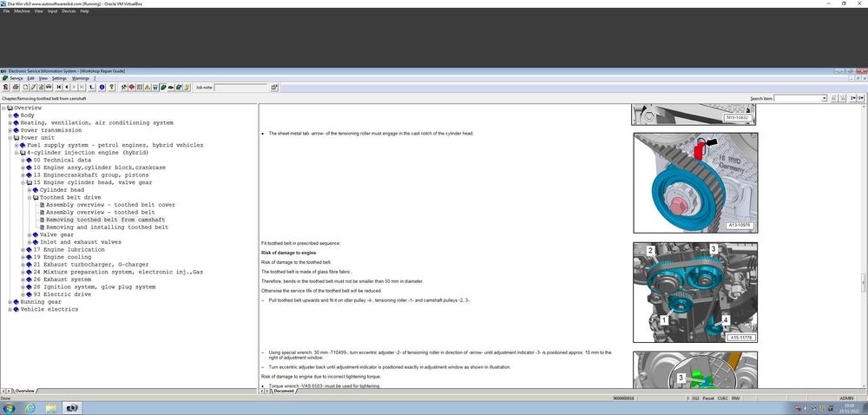Click the taskbar clock
868x415 pixels.
pos(849,408)
